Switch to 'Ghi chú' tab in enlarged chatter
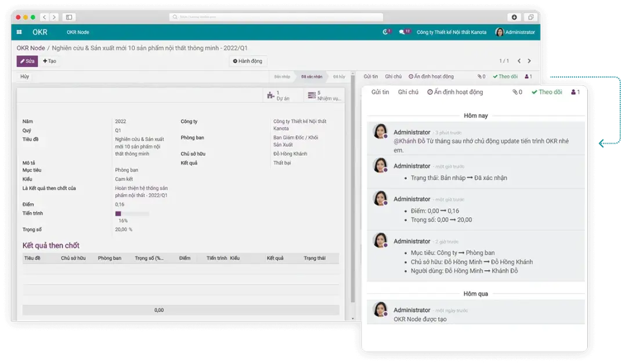 pyautogui.click(x=408, y=92)
